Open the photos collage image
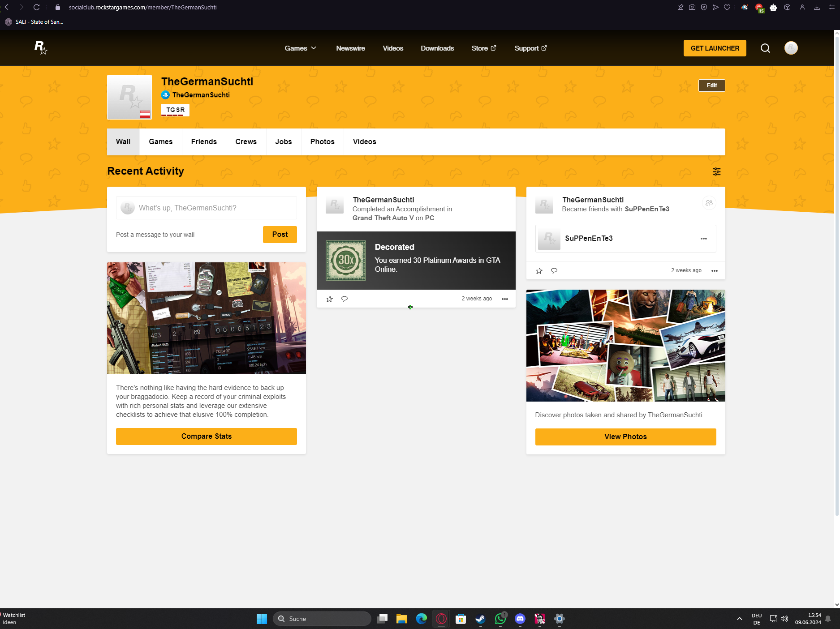 point(625,346)
